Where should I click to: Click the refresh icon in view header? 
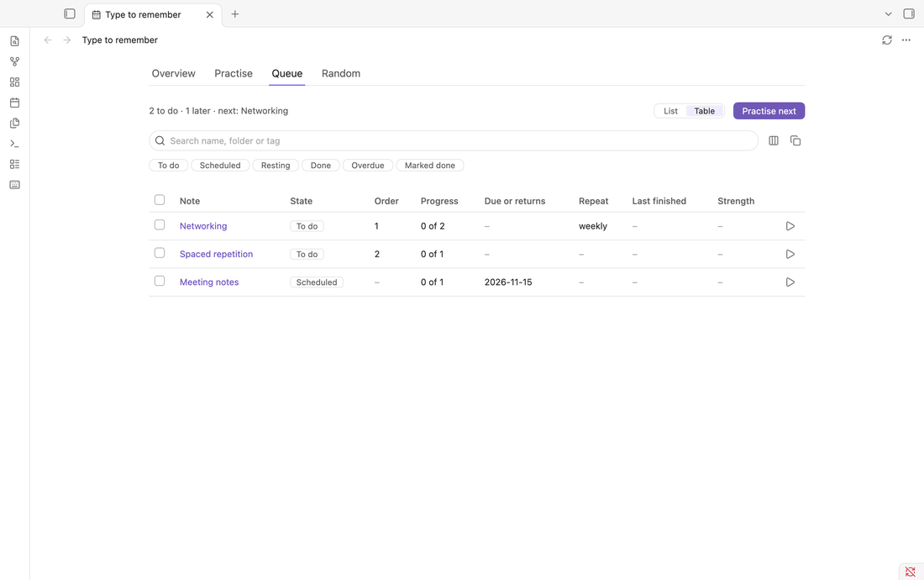[887, 40]
